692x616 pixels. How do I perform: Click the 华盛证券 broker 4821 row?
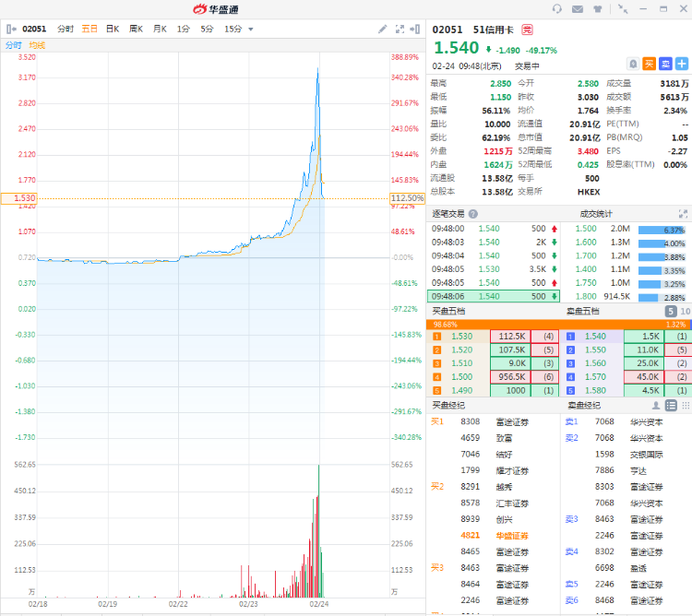click(494, 535)
